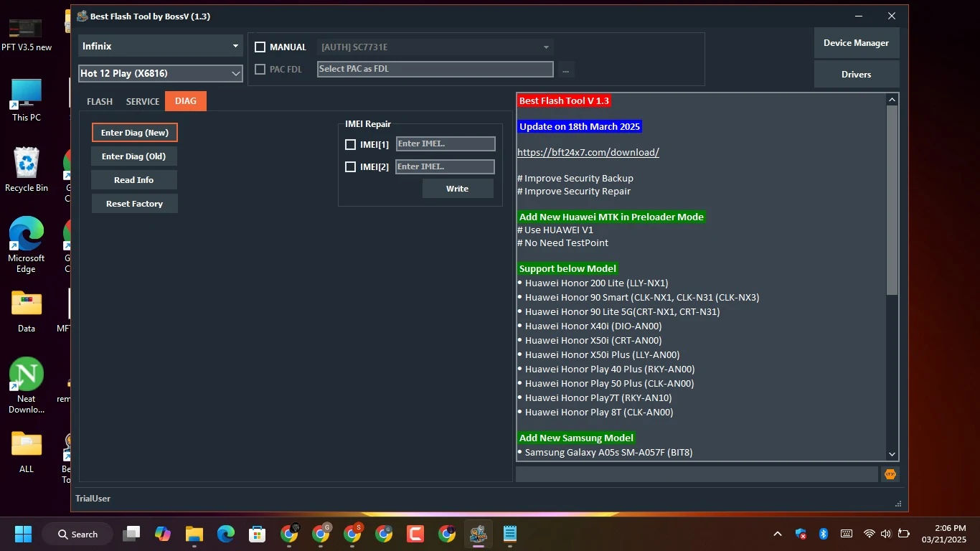Open Windows Security tray icon

coord(801,534)
